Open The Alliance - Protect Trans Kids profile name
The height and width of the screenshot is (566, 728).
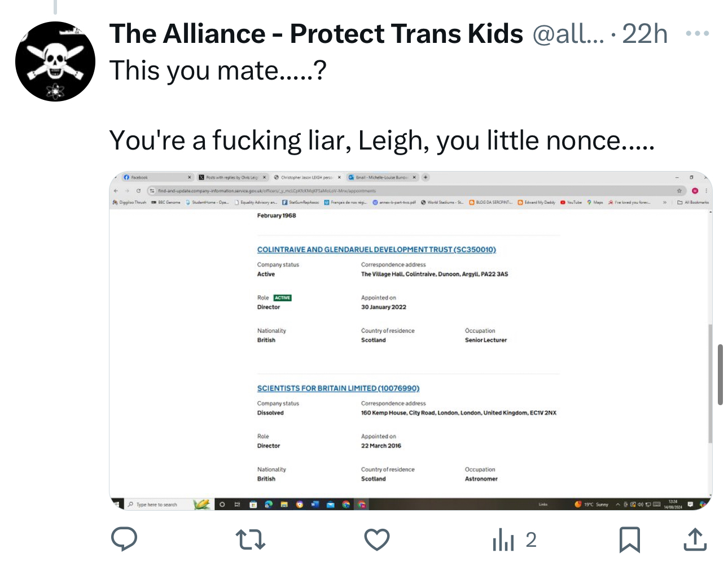(316, 34)
